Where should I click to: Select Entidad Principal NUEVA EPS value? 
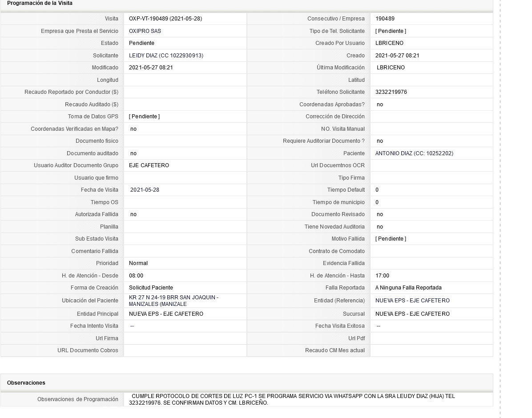point(166,314)
